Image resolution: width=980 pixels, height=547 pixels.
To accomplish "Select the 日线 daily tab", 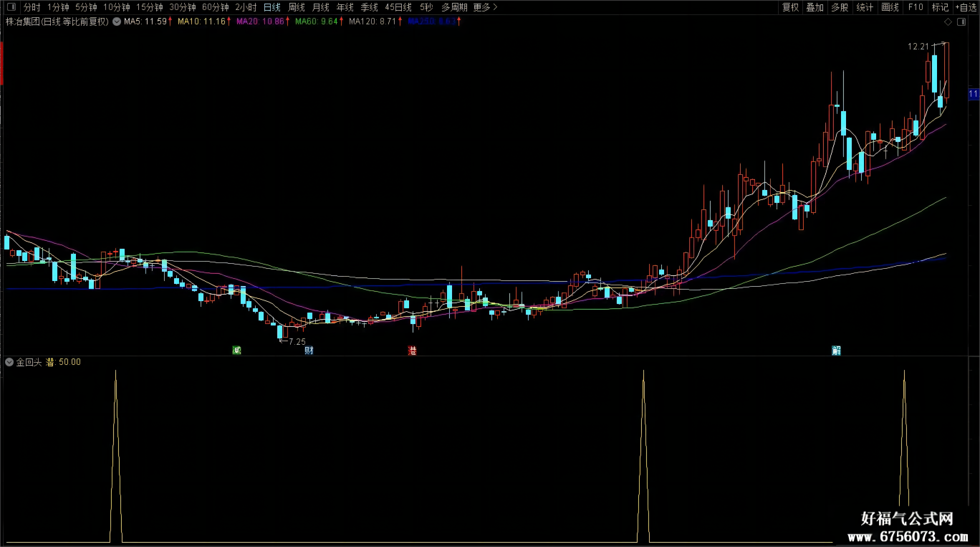I will point(272,7).
